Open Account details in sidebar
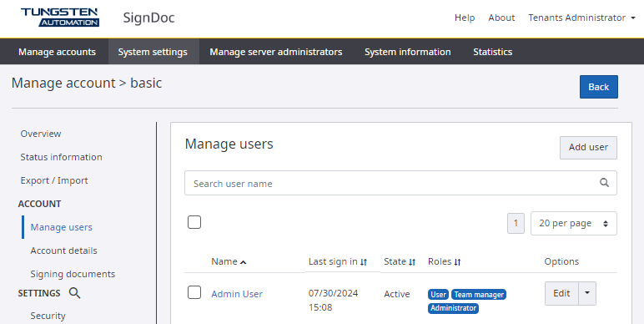The width and height of the screenshot is (644, 324). tap(63, 251)
